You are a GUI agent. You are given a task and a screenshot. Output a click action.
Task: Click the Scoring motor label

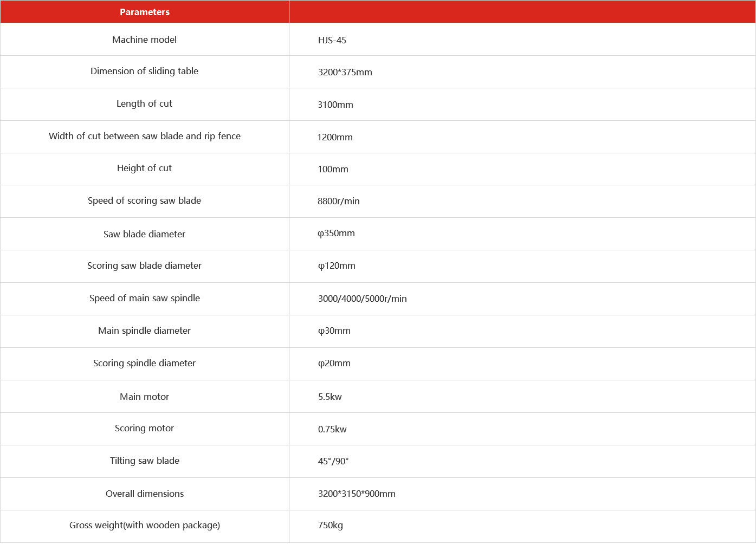coord(144,428)
